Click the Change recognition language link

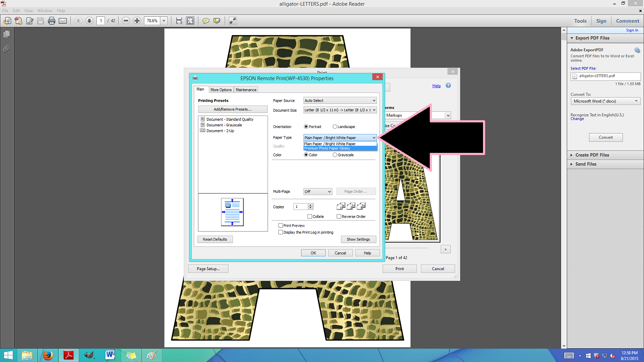tap(577, 119)
